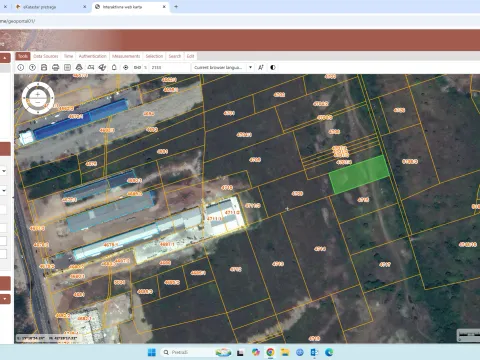Click the stacked layers icon in toolbar
Viewport: 480px width, 360px height.
point(79,67)
